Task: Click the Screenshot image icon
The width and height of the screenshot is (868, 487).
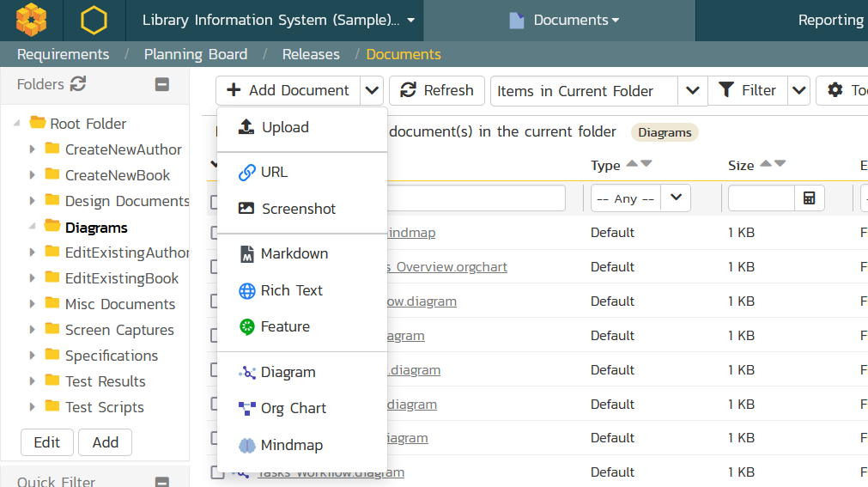Action: pos(246,209)
